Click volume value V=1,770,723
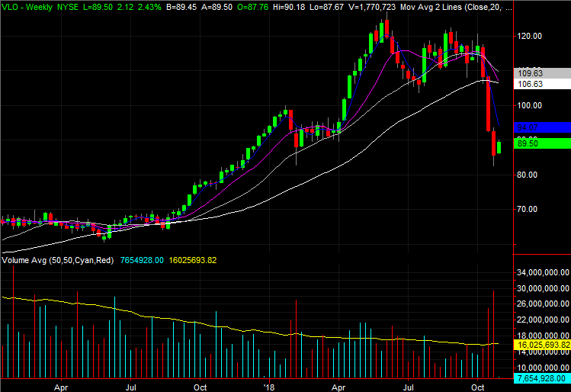The height and width of the screenshot is (392, 571). point(372,7)
